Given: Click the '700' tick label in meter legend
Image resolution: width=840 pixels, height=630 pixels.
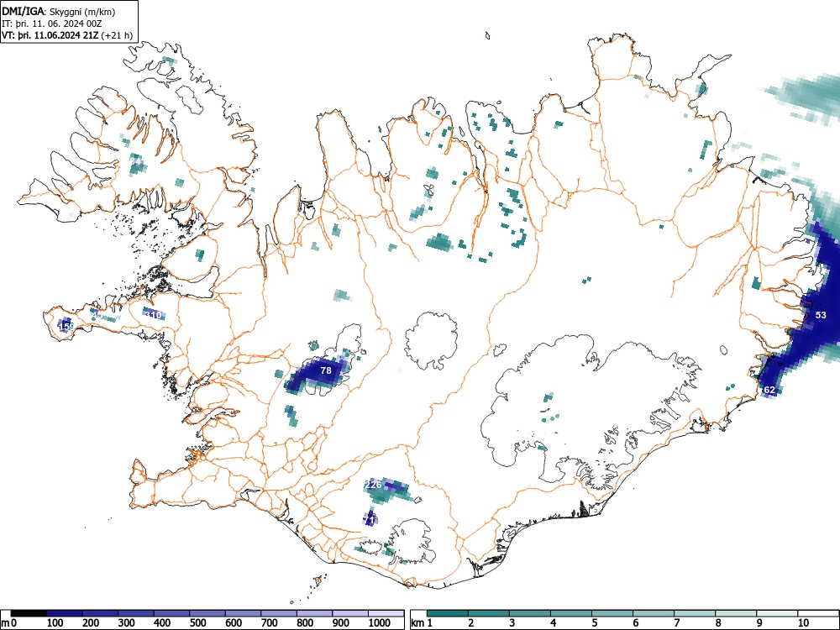Looking at the screenshot, I should pyautogui.click(x=269, y=623).
